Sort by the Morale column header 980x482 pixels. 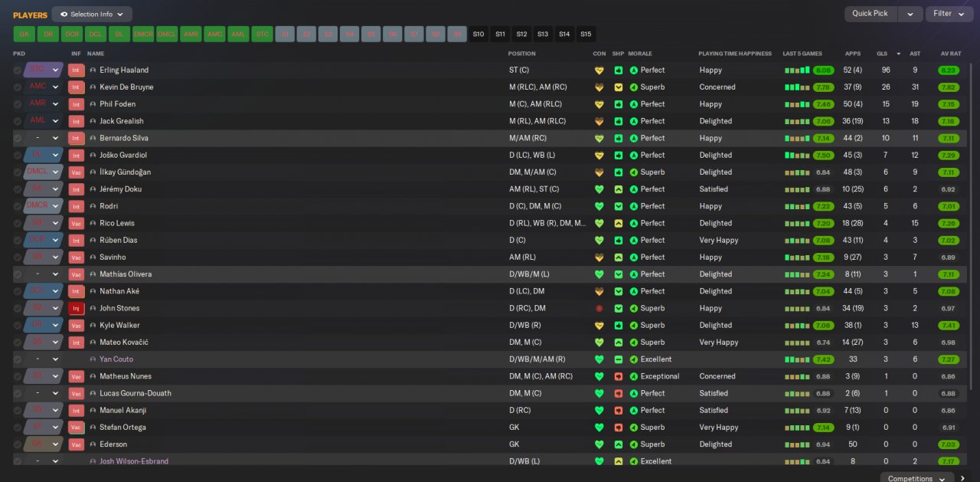pyautogui.click(x=640, y=54)
